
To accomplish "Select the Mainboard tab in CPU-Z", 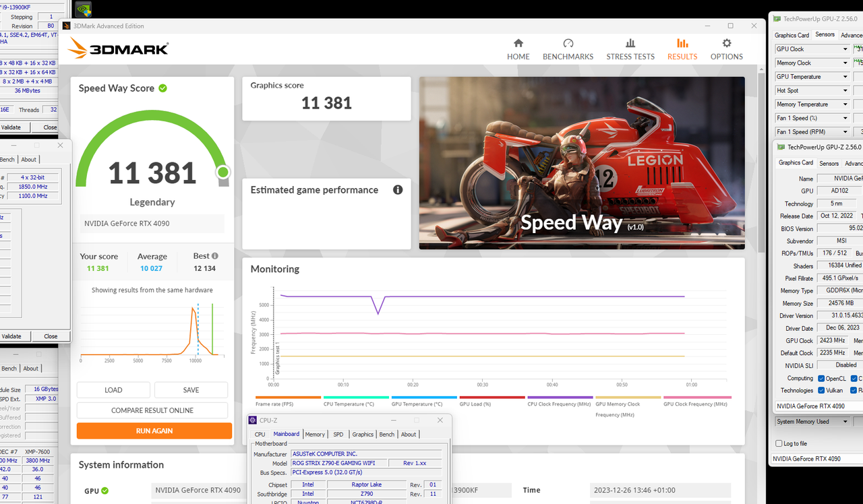I will click(x=287, y=434).
